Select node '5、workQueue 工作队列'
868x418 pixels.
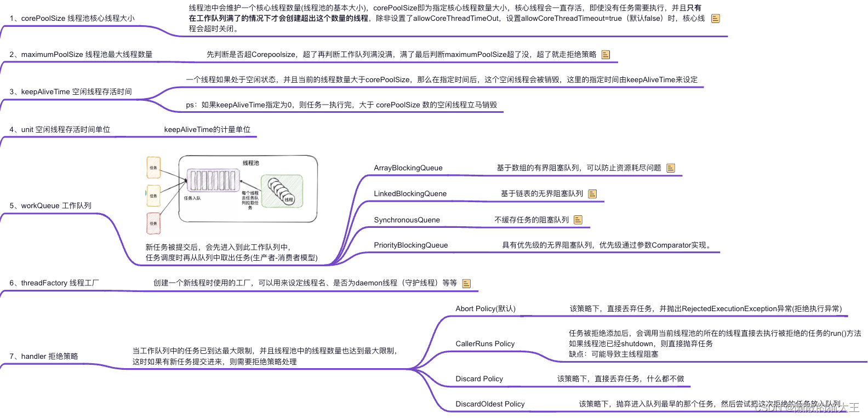coord(50,206)
